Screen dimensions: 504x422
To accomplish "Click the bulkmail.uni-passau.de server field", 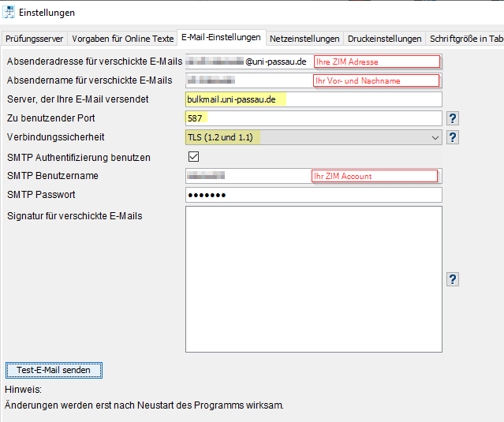I will 314,99.
